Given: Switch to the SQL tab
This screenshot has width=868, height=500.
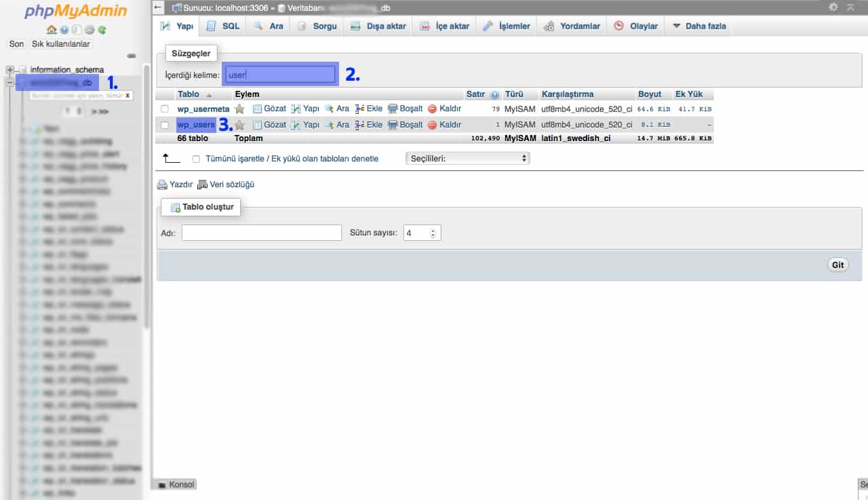Looking at the screenshot, I should tap(223, 26).
